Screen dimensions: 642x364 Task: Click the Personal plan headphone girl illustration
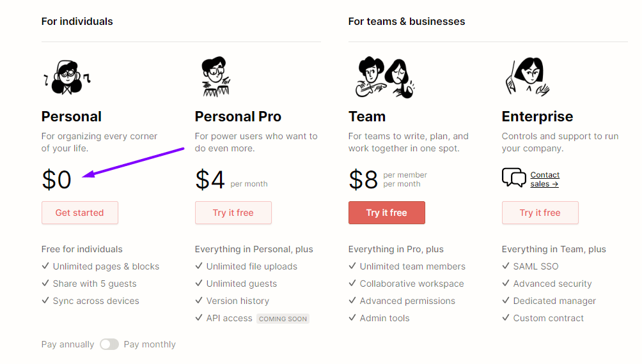coord(68,77)
